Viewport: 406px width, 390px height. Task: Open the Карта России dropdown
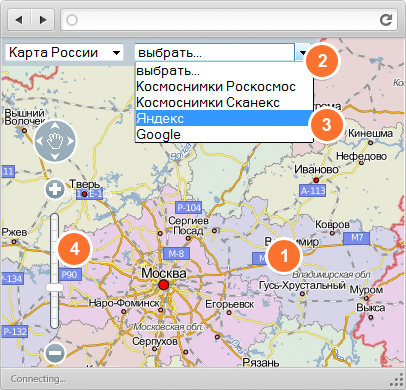coord(65,53)
